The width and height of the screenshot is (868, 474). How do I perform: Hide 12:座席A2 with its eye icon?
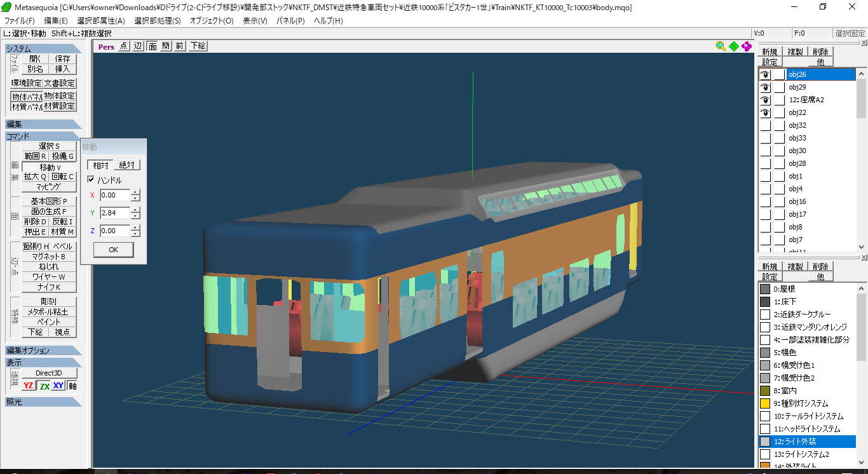pyautogui.click(x=765, y=100)
